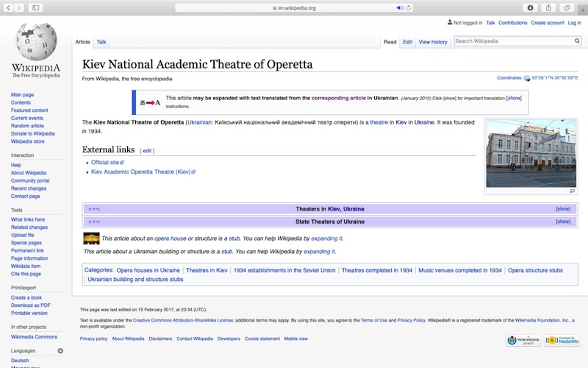
Task: Open Creative Commons Attribution-ShareAlike License link
Action: point(183,320)
